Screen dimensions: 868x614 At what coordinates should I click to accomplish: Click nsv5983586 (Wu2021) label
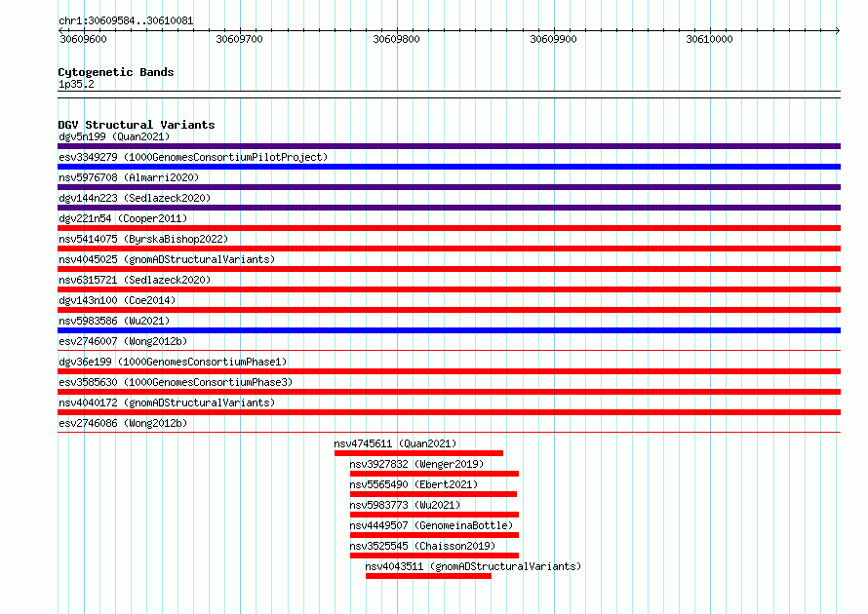tap(114, 321)
